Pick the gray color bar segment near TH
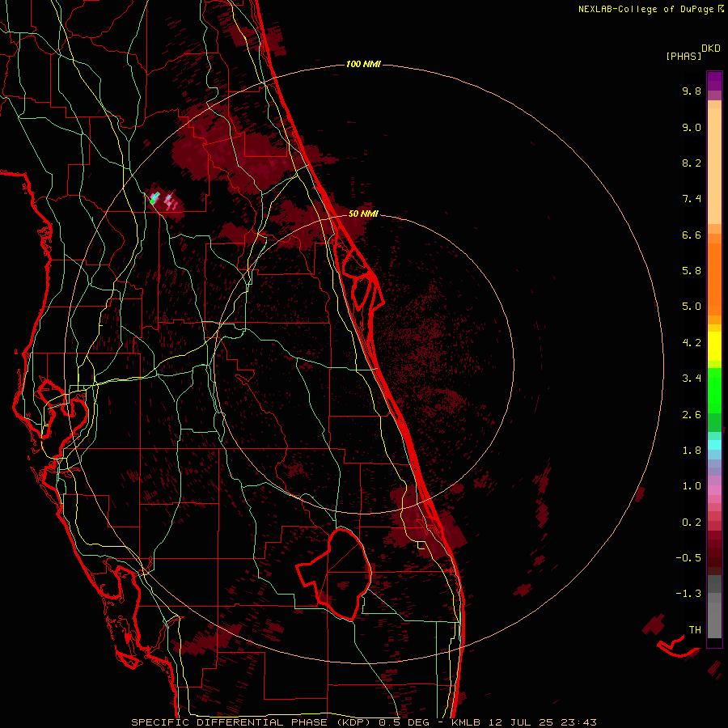This screenshot has height=728, width=728. click(x=714, y=622)
